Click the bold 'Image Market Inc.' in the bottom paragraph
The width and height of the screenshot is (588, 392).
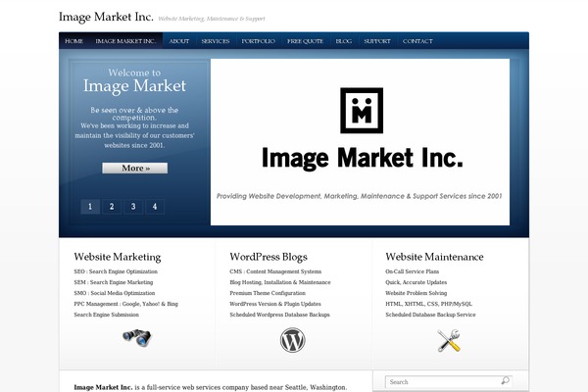coord(103,387)
